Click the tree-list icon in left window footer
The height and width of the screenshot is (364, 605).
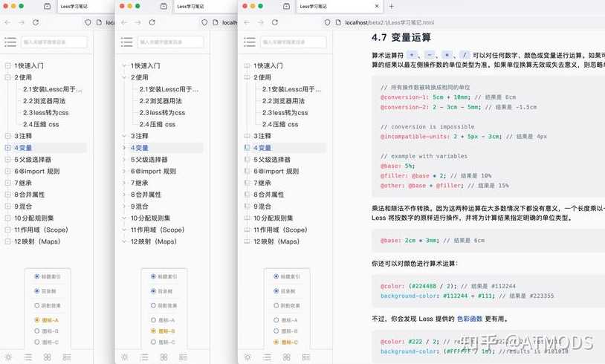pyautogui.click(x=67, y=357)
